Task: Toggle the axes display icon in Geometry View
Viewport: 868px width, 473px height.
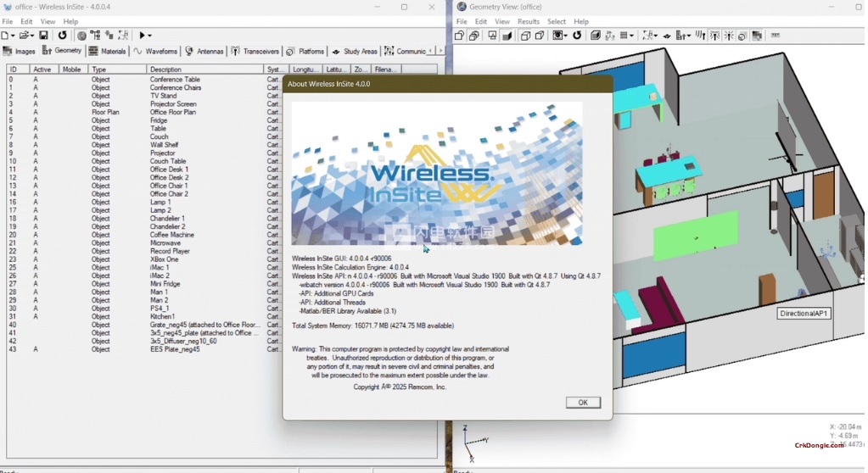Action: pyautogui.click(x=609, y=36)
